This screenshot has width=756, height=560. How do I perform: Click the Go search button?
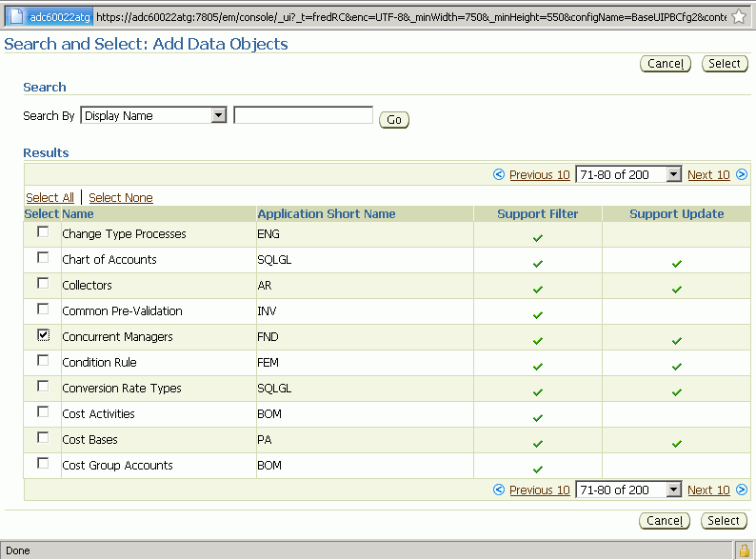(x=394, y=120)
